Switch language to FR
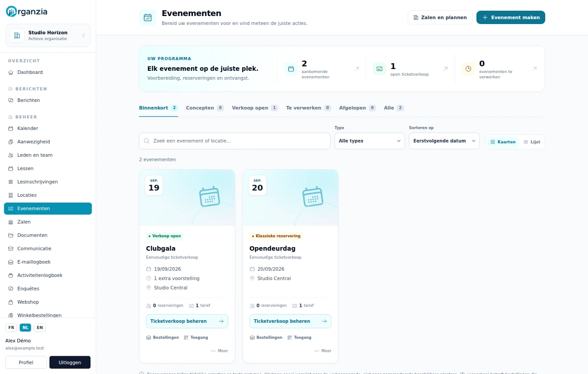The height and width of the screenshot is (374, 588). 11,328
